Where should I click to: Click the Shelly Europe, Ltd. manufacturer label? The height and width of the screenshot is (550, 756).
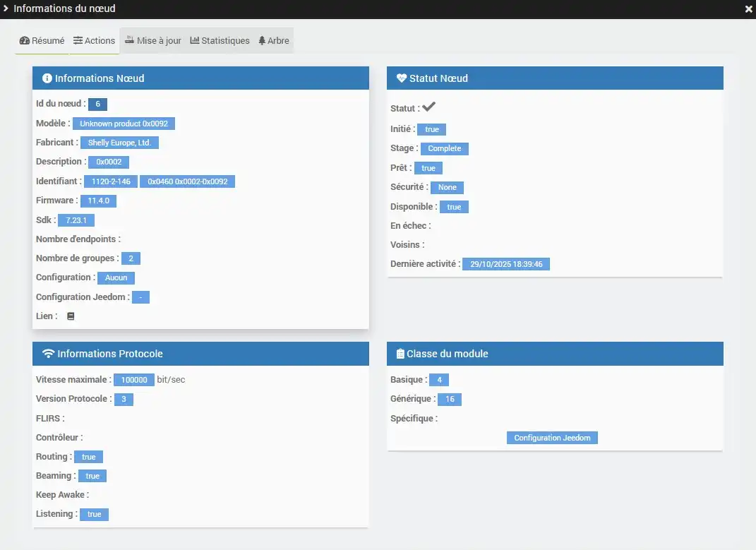[119, 143]
